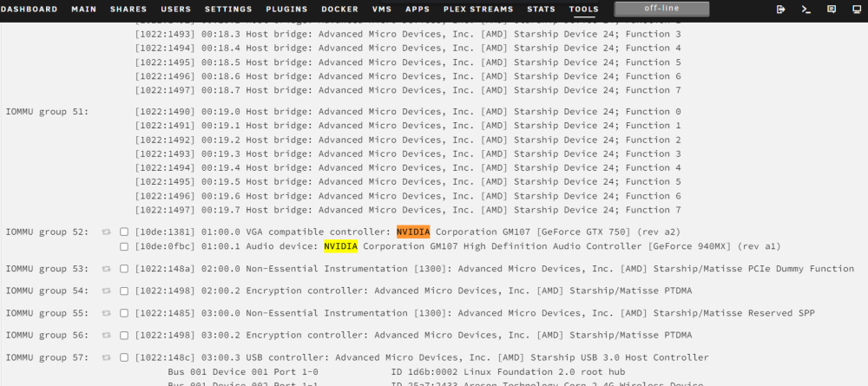Click the reset icon for IOMMU group 57
Image resolution: width=868 pixels, height=386 pixels.
pyautogui.click(x=106, y=357)
